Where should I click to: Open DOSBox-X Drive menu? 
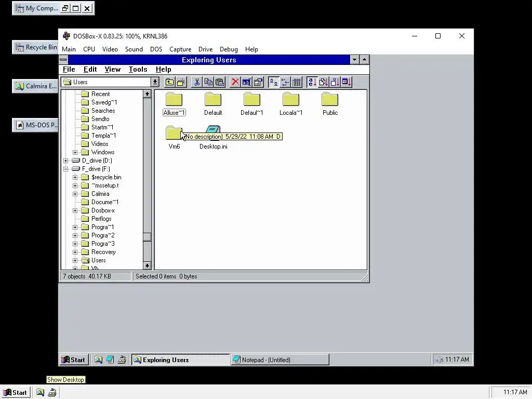point(205,49)
